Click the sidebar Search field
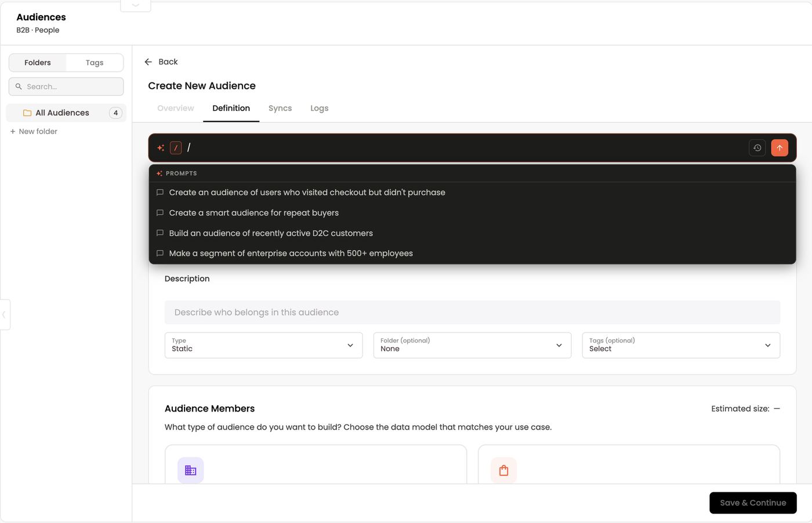The height and width of the screenshot is (523, 812). (x=66, y=86)
